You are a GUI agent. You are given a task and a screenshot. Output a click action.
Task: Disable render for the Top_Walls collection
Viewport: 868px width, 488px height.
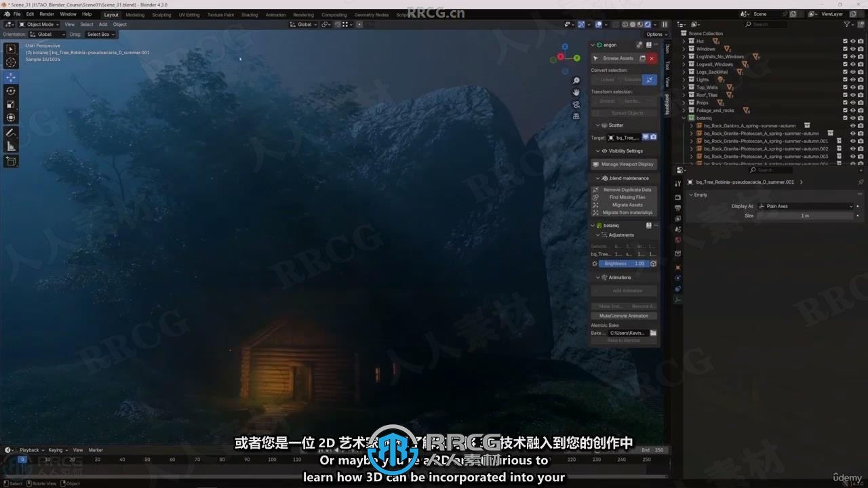point(861,87)
